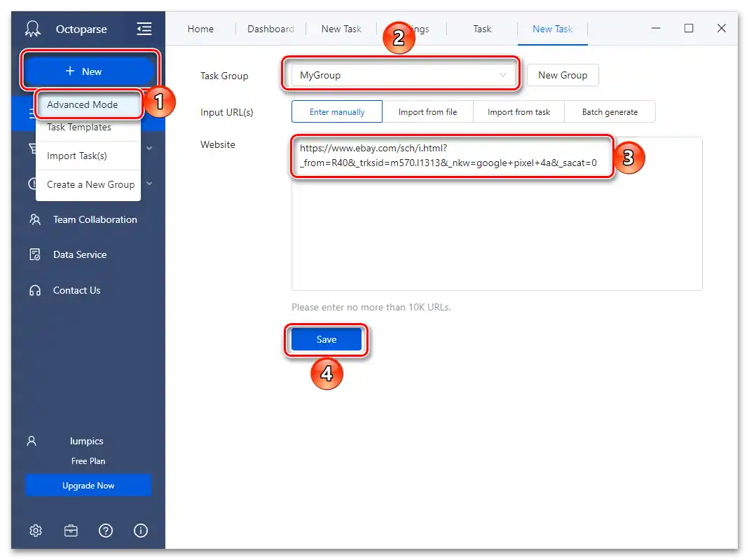Click the Octoparse title text

click(81, 29)
